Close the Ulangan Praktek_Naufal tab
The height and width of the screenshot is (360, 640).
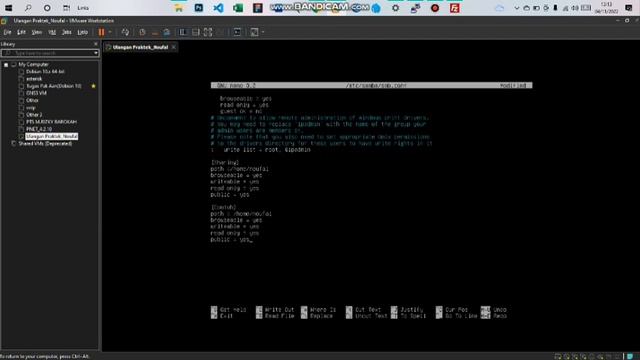[x=174, y=47]
